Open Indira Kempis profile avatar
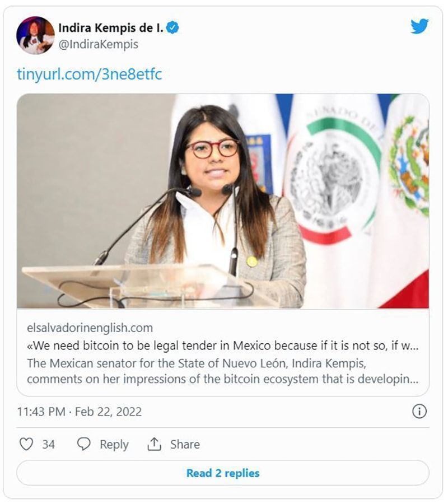The height and width of the screenshot is (504, 448). click(35, 35)
